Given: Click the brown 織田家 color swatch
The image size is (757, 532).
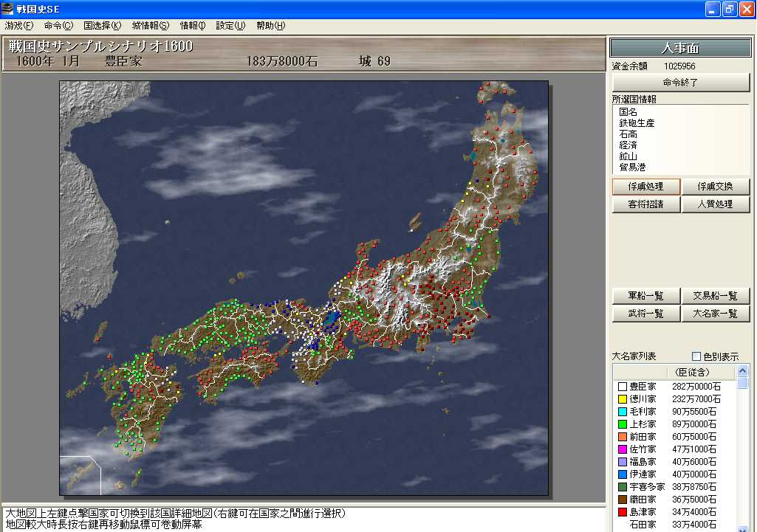Looking at the screenshot, I should (x=623, y=500).
